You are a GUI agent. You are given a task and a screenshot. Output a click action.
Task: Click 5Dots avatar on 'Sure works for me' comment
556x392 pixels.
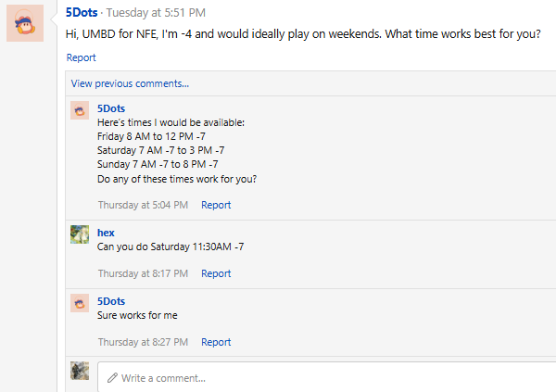click(80, 302)
